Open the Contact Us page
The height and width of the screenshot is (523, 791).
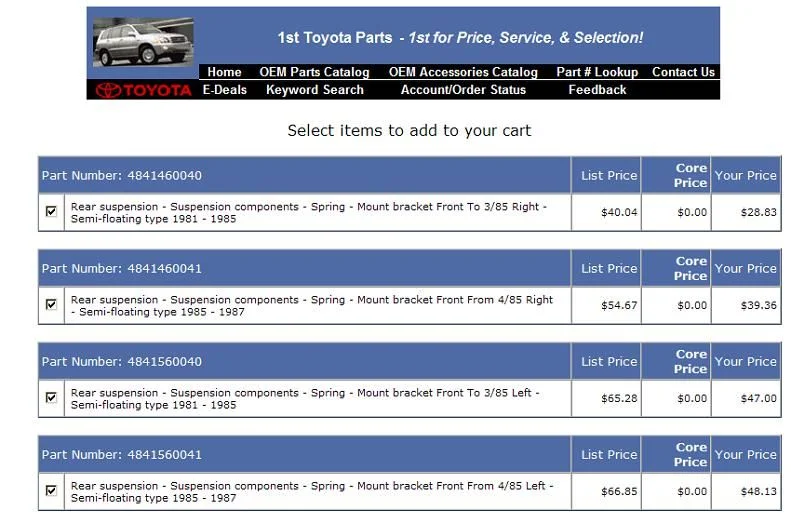pyautogui.click(x=683, y=72)
